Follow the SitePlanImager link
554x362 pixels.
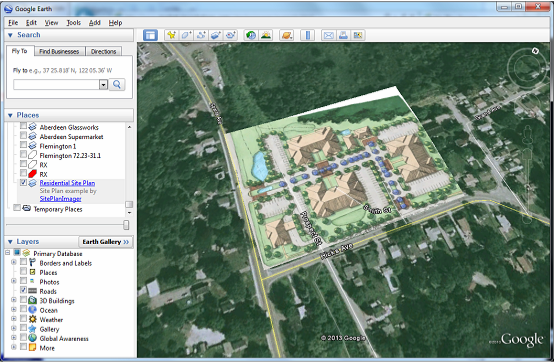coord(60,199)
